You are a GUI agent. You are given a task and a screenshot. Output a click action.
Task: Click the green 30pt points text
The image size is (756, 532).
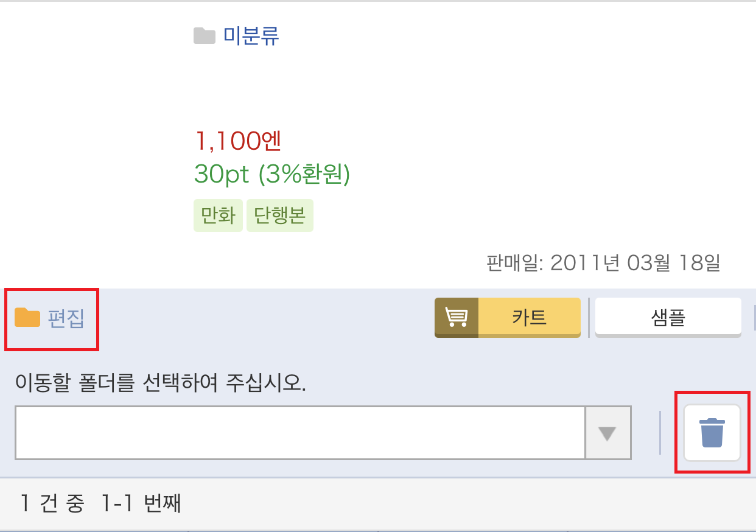(222, 175)
